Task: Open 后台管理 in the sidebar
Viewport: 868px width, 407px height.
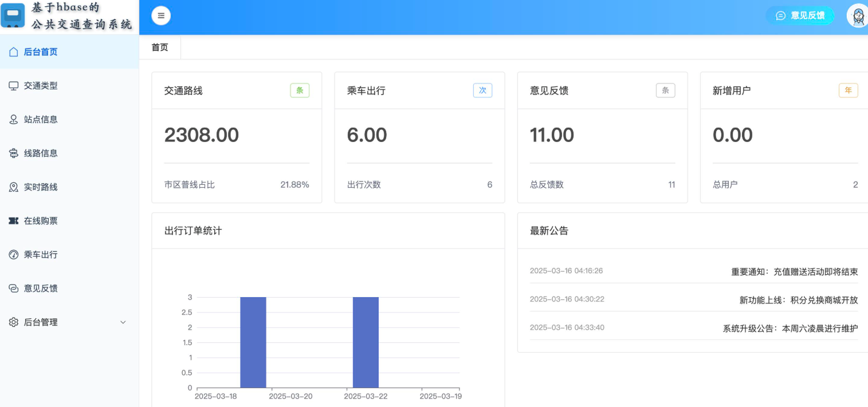Action: (x=69, y=322)
